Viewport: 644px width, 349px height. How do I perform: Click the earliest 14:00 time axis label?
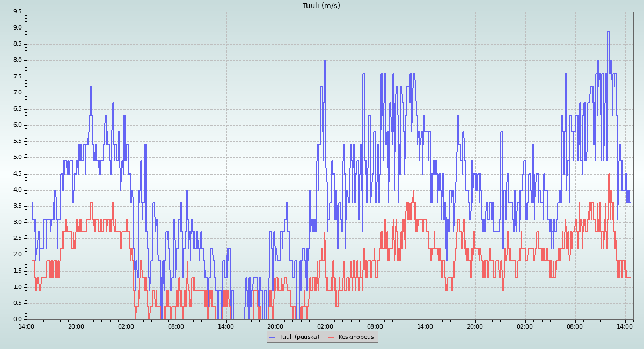point(27,326)
